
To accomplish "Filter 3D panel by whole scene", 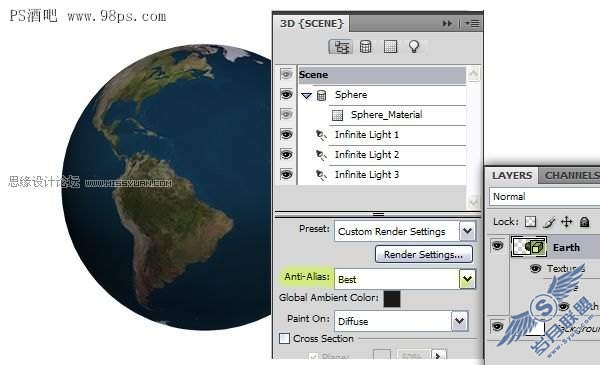I will click(x=340, y=47).
